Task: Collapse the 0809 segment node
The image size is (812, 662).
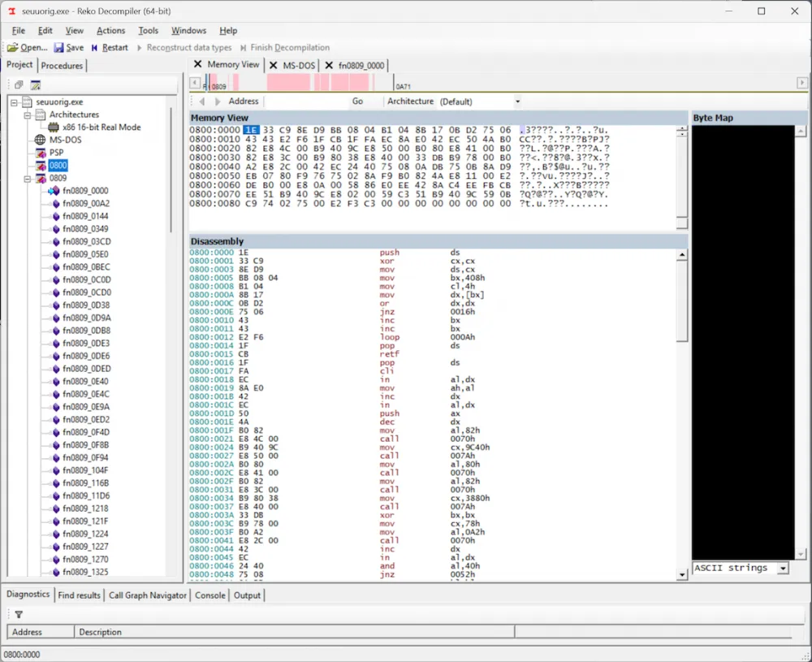Action: pyautogui.click(x=28, y=178)
